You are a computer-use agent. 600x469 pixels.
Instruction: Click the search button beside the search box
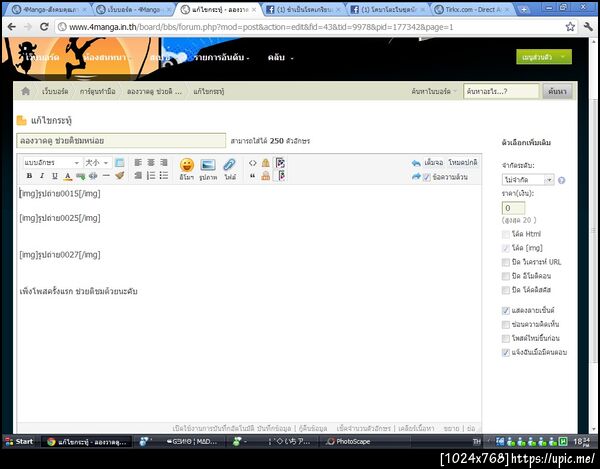[x=558, y=91]
